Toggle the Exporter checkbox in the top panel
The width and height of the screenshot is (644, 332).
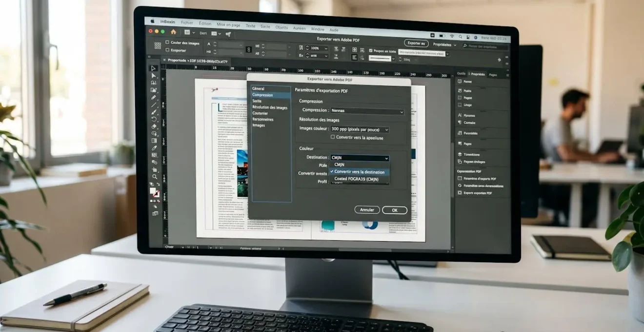(x=168, y=50)
